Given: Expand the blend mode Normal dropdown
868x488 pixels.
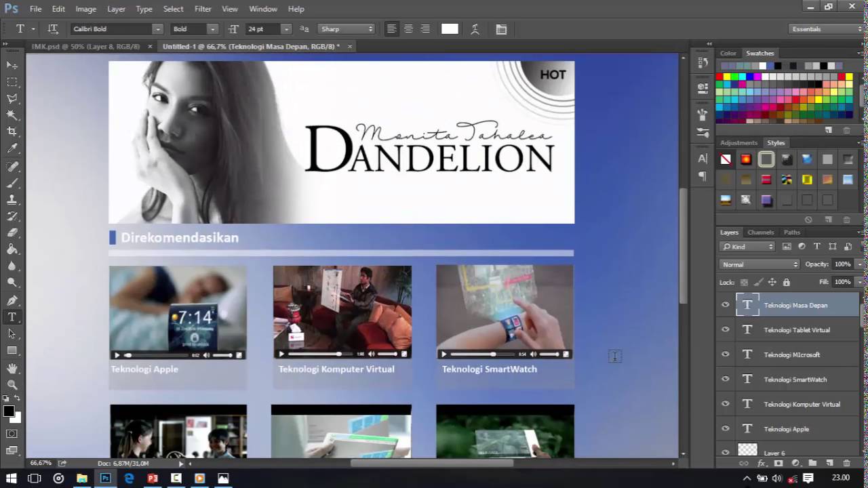Looking at the screenshot, I should tap(759, 264).
